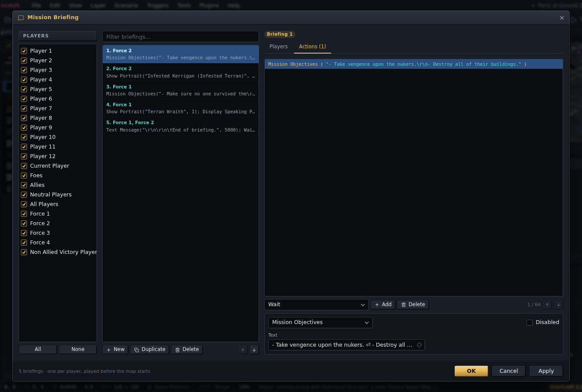The image size is (582, 392).
Task: Cancel the Mission Briefing dialog
Action: pos(509,371)
